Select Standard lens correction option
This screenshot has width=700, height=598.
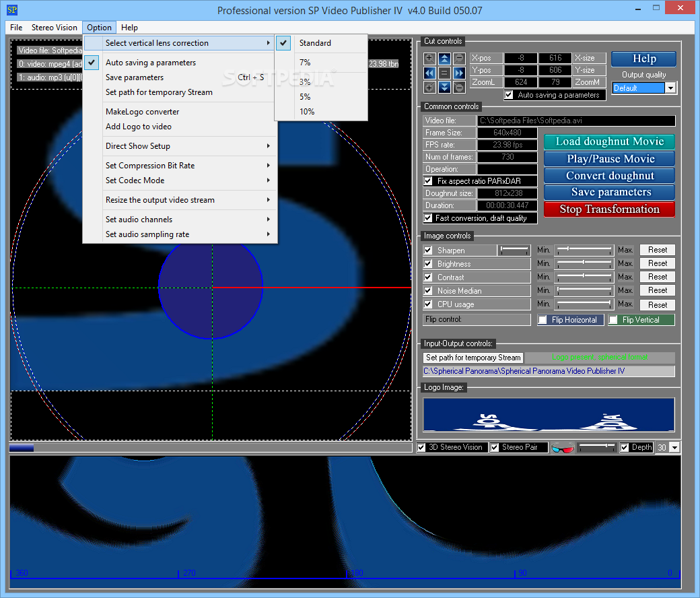321,43
